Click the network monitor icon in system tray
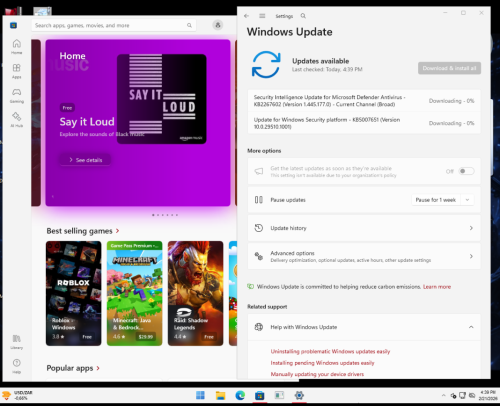The width and height of the screenshot is (500, 406). pos(462,395)
